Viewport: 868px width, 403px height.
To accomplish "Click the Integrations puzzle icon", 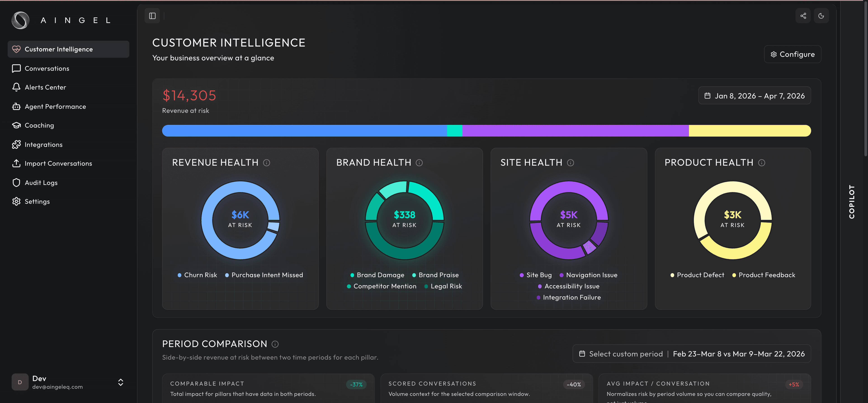I will 16,145.
